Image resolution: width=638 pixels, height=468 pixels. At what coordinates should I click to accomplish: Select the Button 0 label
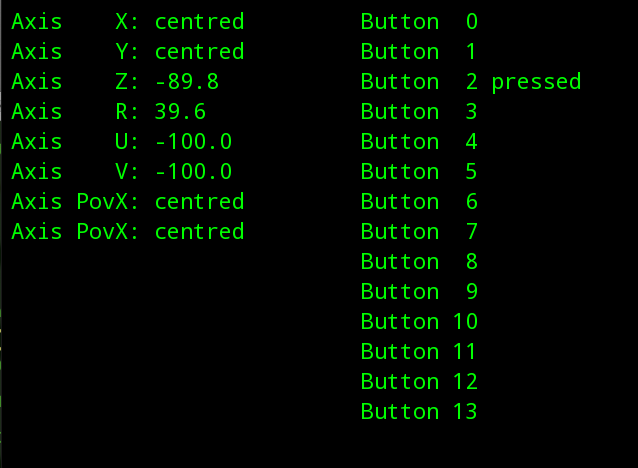pos(419,22)
